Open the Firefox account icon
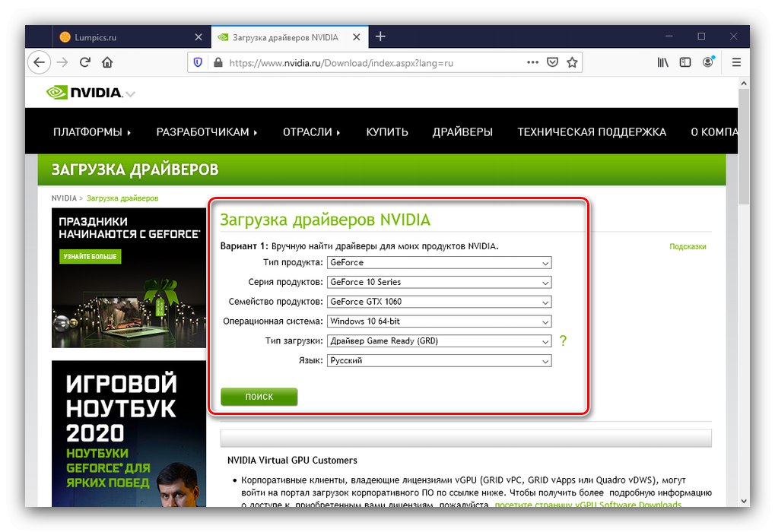This screenshot has height=532, width=775. (x=708, y=62)
